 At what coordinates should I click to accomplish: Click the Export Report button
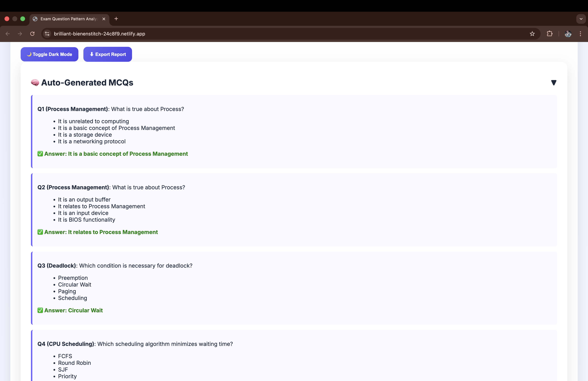pyautogui.click(x=108, y=54)
